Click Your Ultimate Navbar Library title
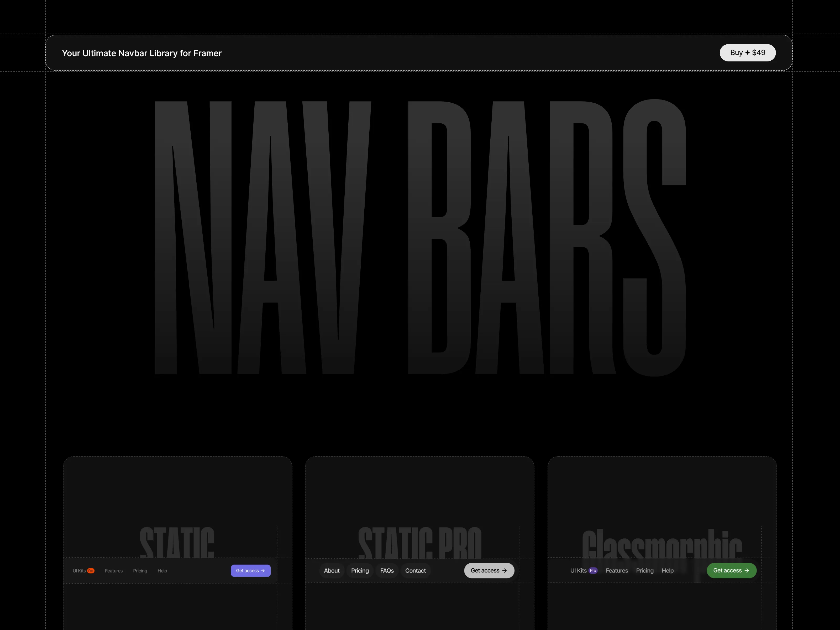This screenshot has height=630, width=840. click(142, 53)
